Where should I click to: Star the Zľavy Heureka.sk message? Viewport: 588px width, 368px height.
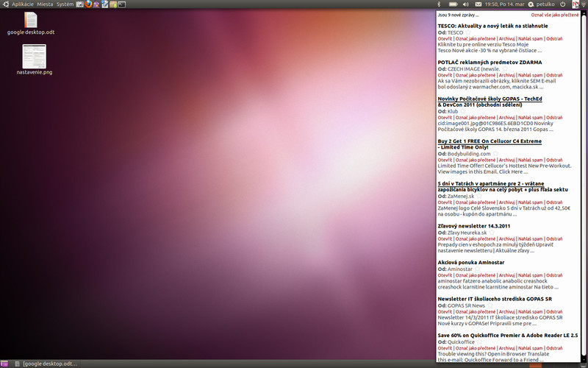(x=492, y=233)
